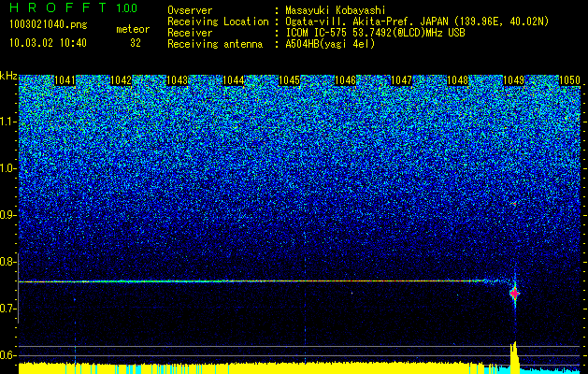Click the 0.8 frequency axis label
588x374 pixels.
(8, 262)
